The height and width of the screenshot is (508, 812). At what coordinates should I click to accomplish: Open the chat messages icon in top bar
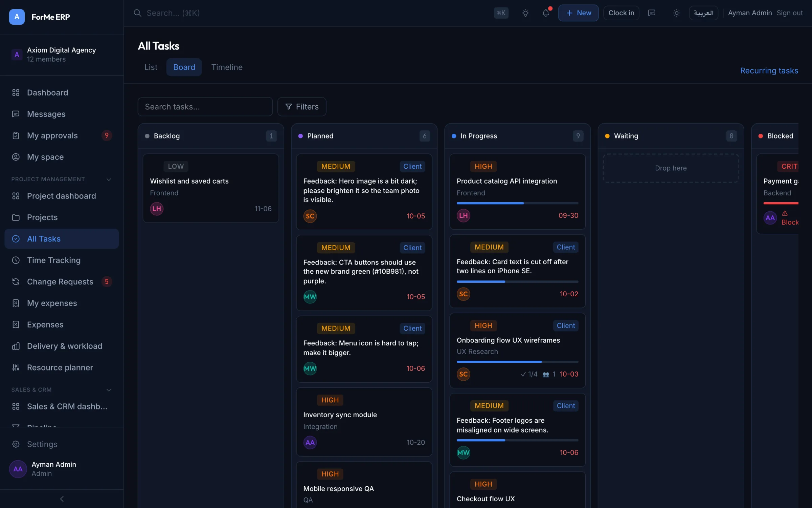tap(652, 13)
